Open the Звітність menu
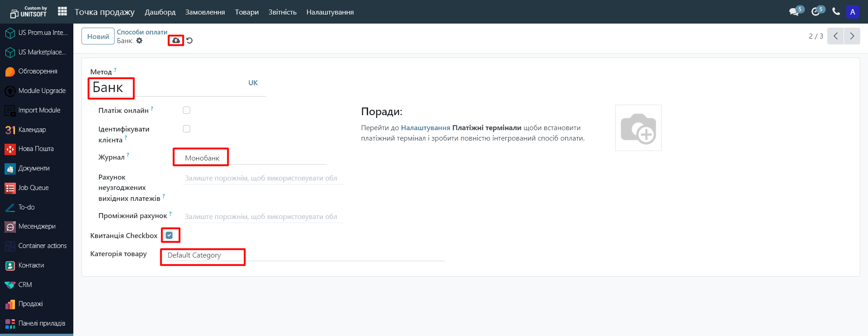 click(x=282, y=12)
